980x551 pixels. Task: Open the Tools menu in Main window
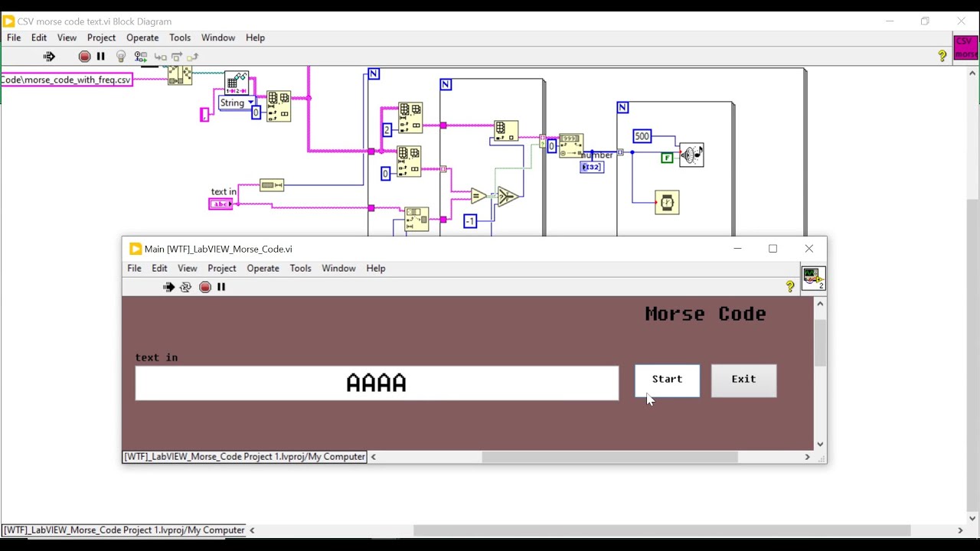pyautogui.click(x=300, y=268)
